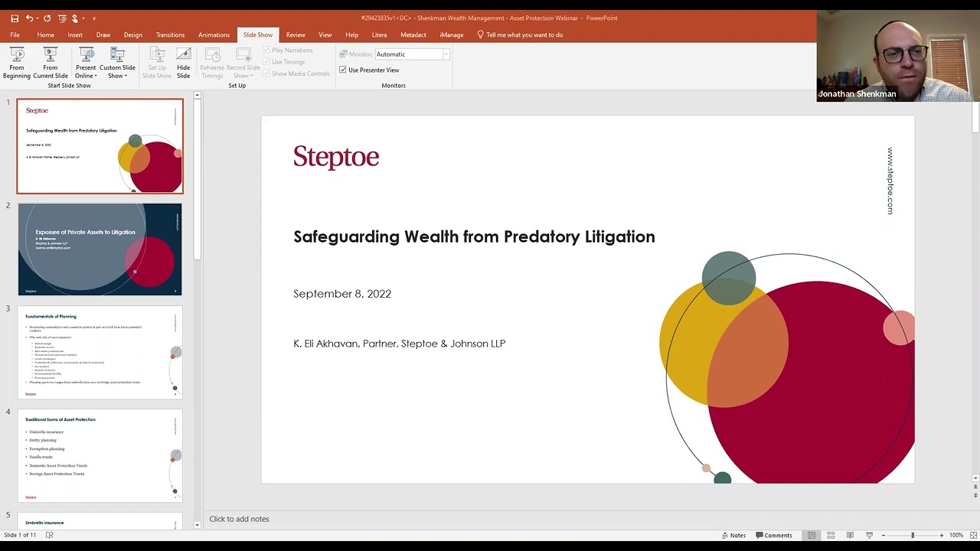Click Slide 1 of 11 status text
This screenshot has height=551, width=980.
point(20,535)
